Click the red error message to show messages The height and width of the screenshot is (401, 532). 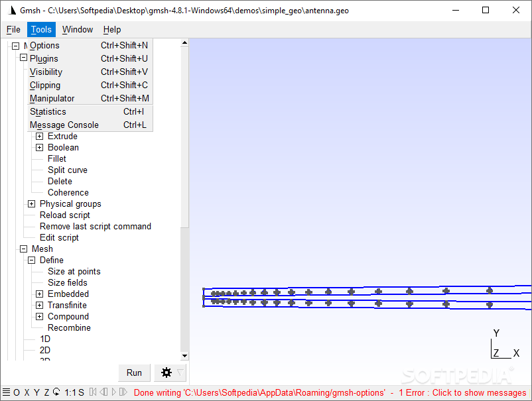point(330,392)
